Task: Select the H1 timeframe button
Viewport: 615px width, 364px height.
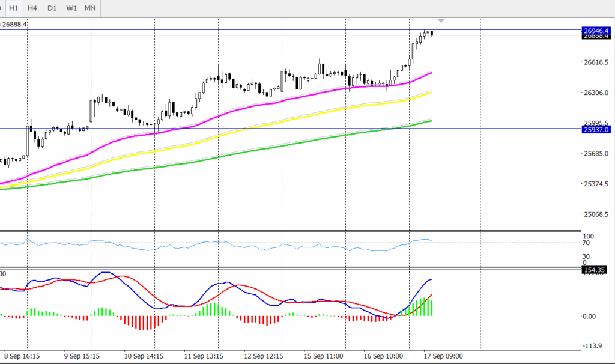Action: click(x=13, y=8)
